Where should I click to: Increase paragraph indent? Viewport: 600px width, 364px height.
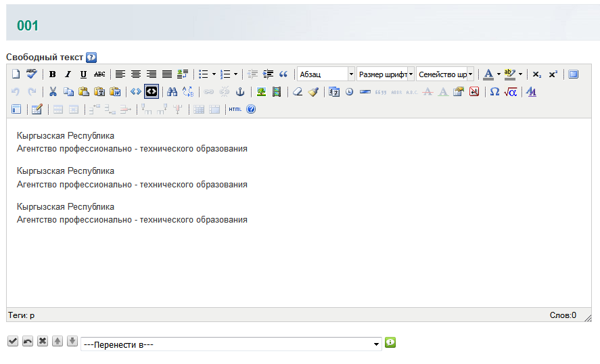268,74
